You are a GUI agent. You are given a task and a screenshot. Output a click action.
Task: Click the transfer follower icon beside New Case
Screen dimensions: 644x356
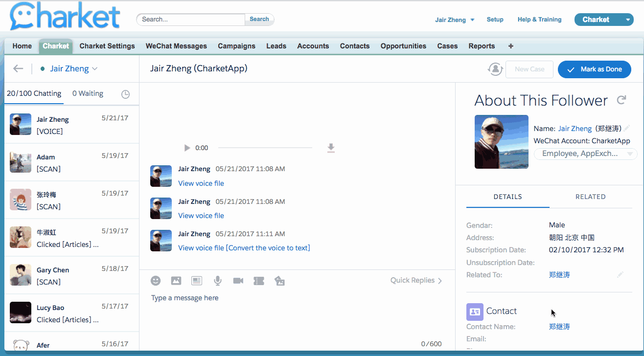[x=495, y=69]
